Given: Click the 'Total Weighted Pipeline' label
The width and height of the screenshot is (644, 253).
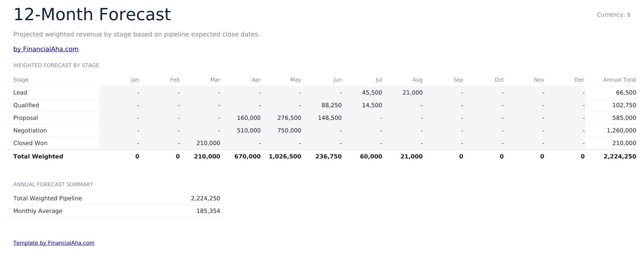Looking at the screenshot, I should click(x=48, y=199).
